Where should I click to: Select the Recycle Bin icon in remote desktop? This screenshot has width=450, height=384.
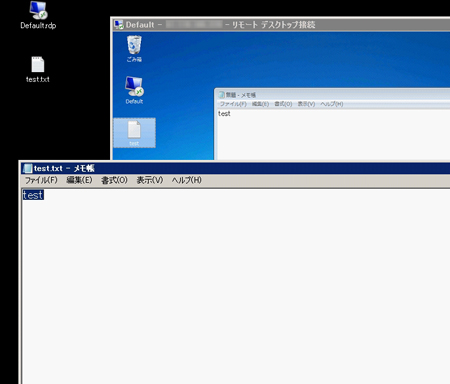coord(134,49)
